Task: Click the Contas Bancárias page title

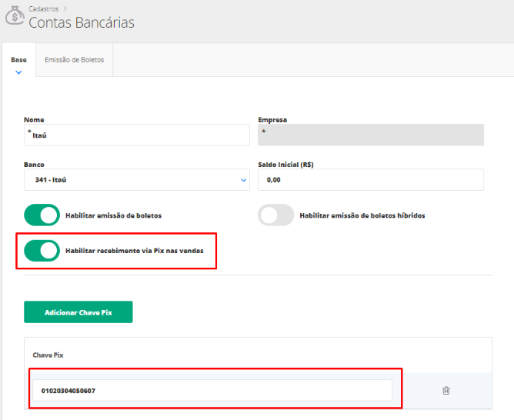Action: 82,22
